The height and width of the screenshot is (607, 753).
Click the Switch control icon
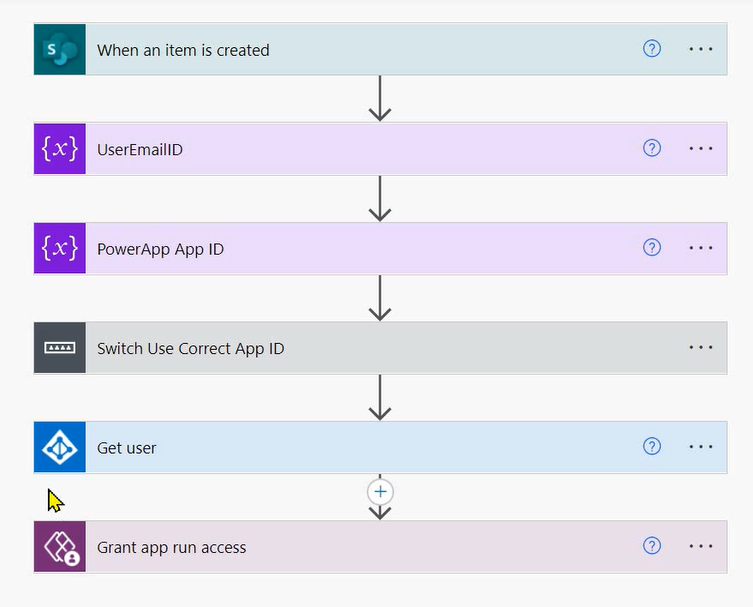60,348
